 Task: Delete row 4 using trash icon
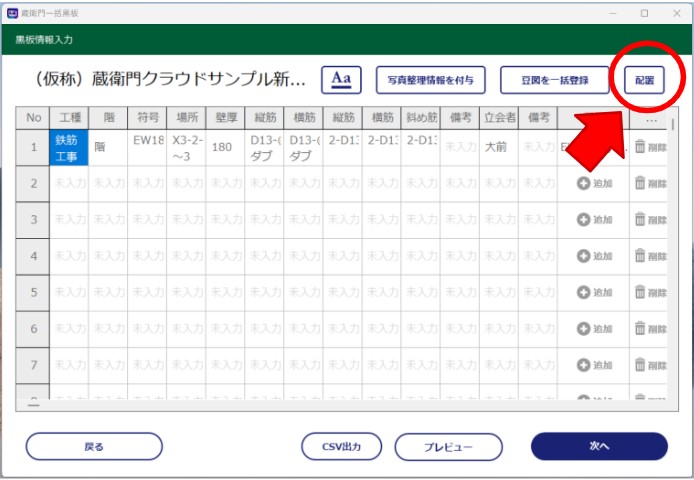pos(651,256)
